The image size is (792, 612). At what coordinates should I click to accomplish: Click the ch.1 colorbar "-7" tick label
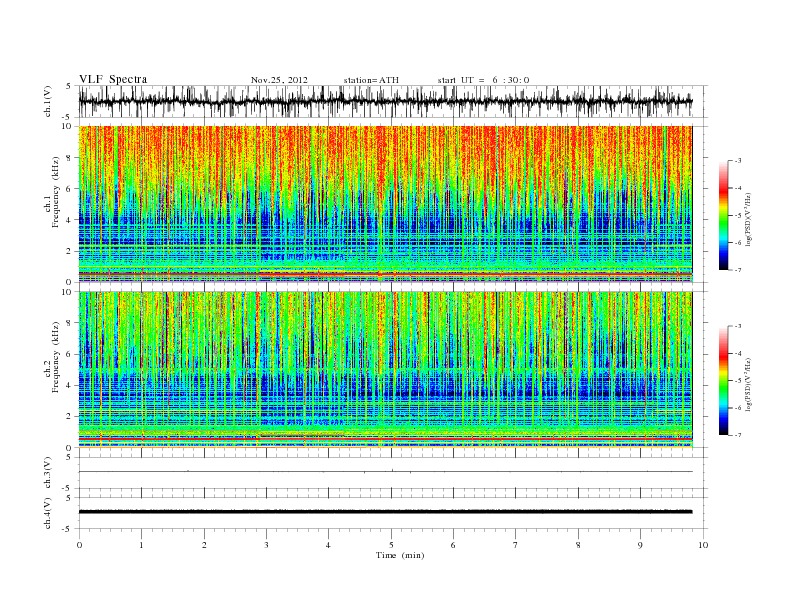(x=738, y=270)
